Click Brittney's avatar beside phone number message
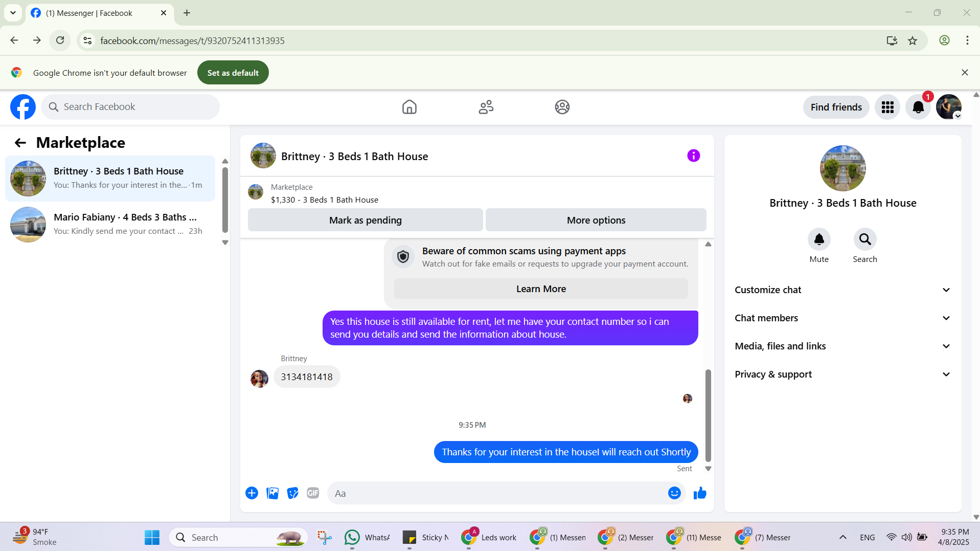The height and width of the screenshot is (551, 980). [x=259, y=379]
